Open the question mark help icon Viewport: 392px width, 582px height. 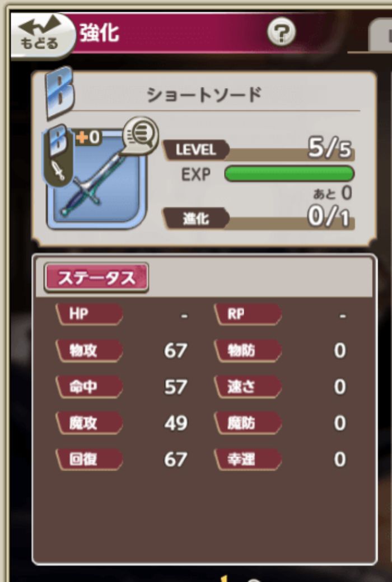tap(282, 33)
